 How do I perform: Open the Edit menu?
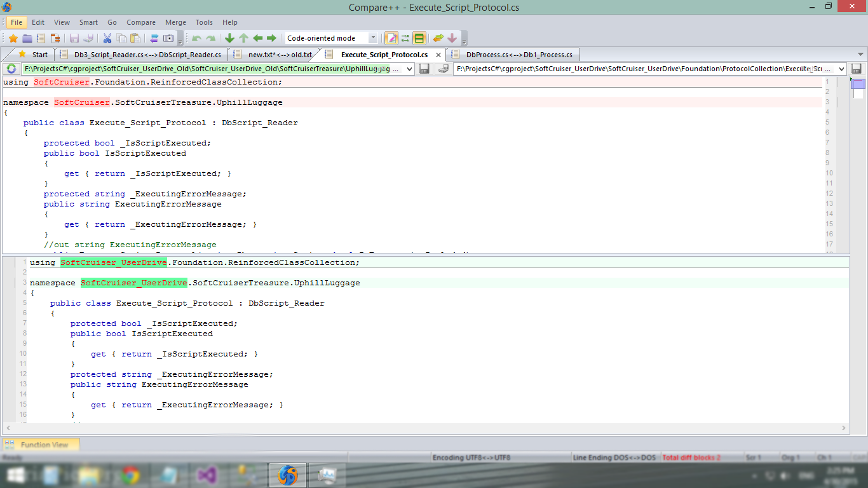click(x=38, y=22)
